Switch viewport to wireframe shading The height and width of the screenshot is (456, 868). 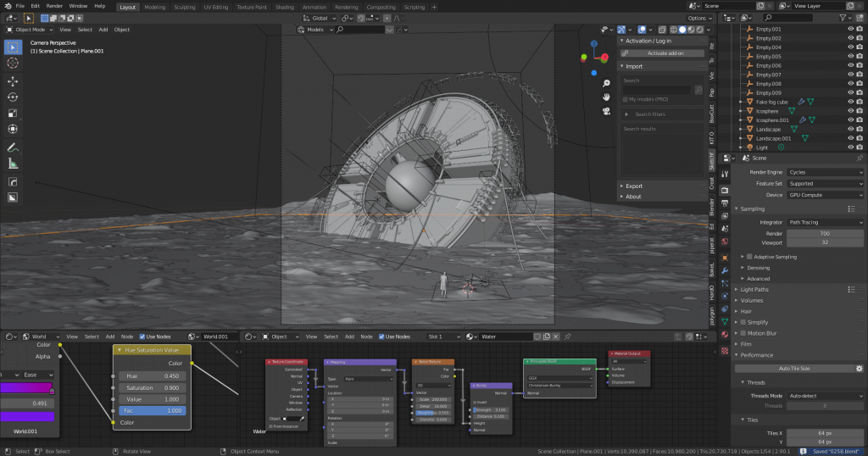click(674, 30)
